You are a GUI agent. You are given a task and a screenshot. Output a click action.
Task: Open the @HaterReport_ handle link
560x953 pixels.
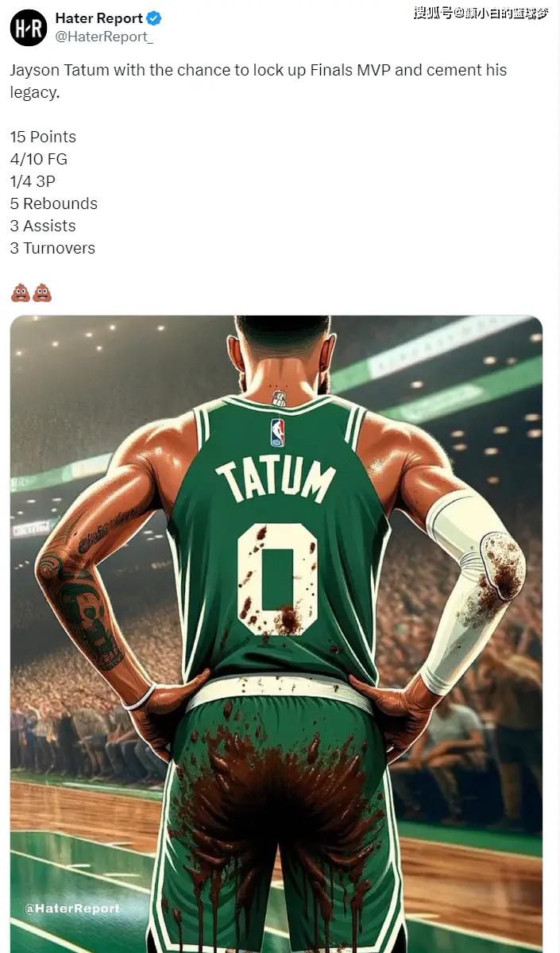tap(104, 37)
